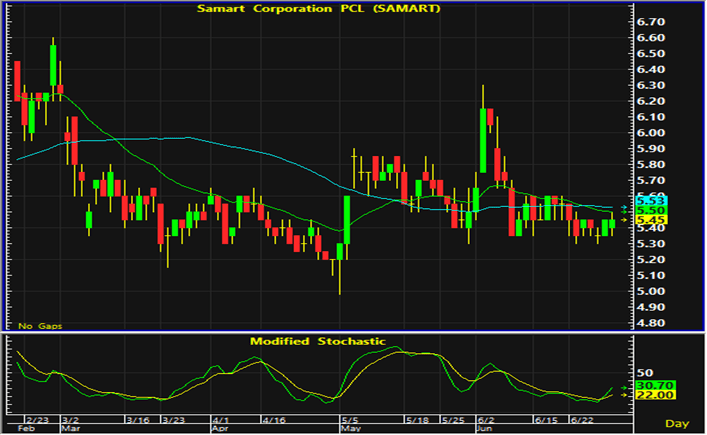This screenshot has width=707, height=435.
Task: Click the 5/5 date marker
Action: click(350, 420)
